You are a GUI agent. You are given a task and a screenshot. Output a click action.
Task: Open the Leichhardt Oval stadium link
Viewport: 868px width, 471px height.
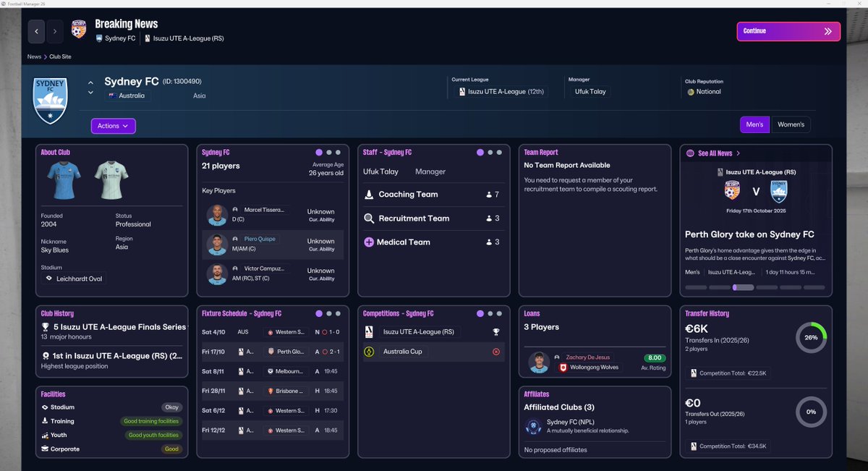tap(74, 279)
